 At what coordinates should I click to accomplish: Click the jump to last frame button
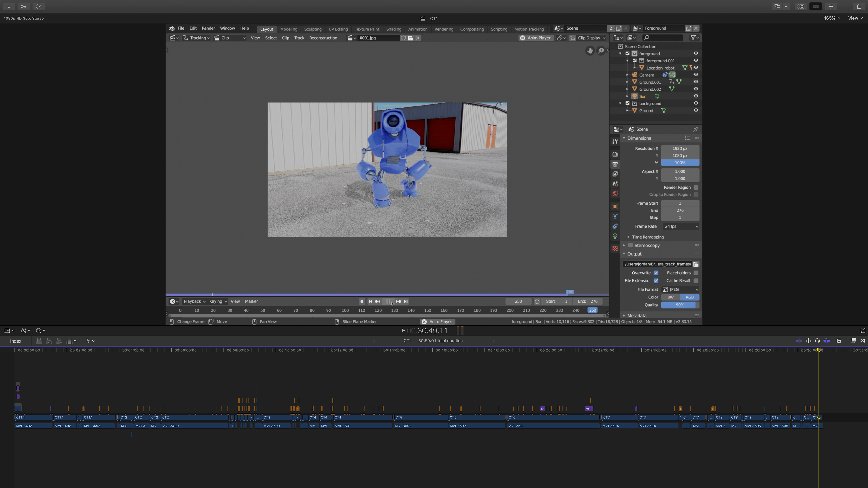[406, 301]
